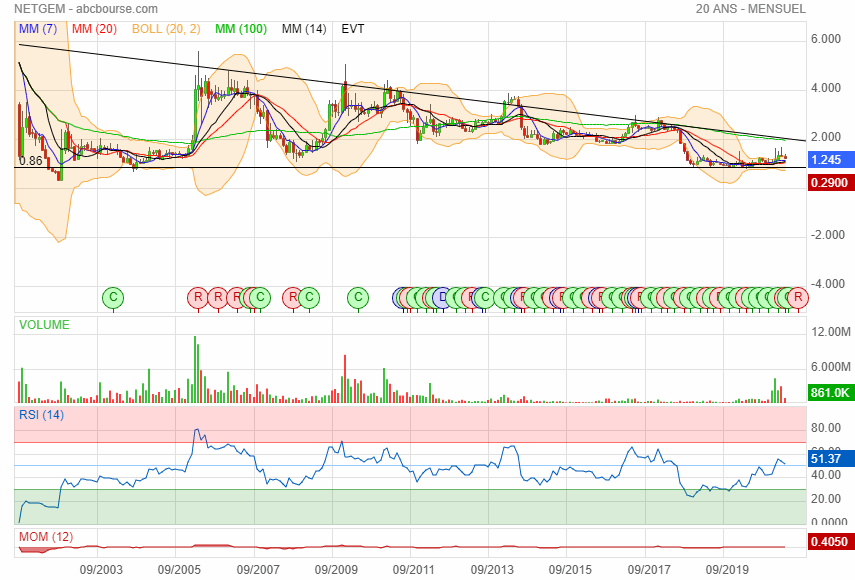Click the 09/2011 date on time axis

(413, 568)
